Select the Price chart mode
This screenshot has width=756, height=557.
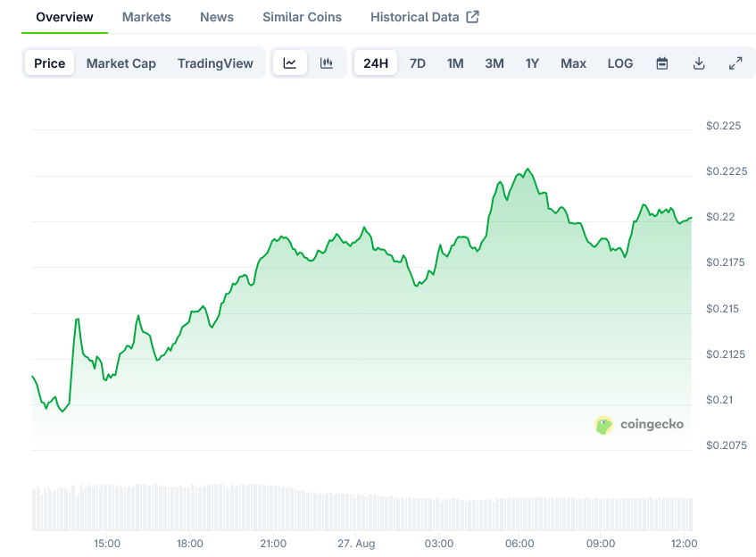pyautogui.click(x=50, y=63)
